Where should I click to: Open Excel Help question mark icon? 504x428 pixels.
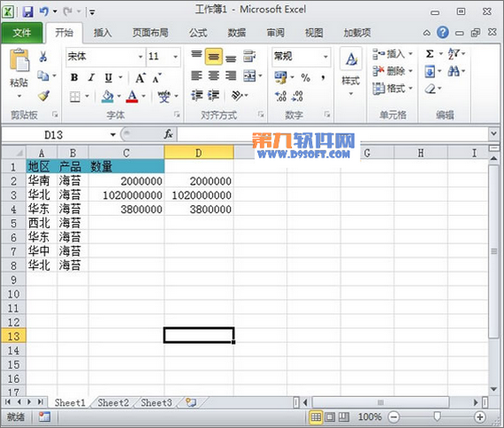(x=443, y=33)
